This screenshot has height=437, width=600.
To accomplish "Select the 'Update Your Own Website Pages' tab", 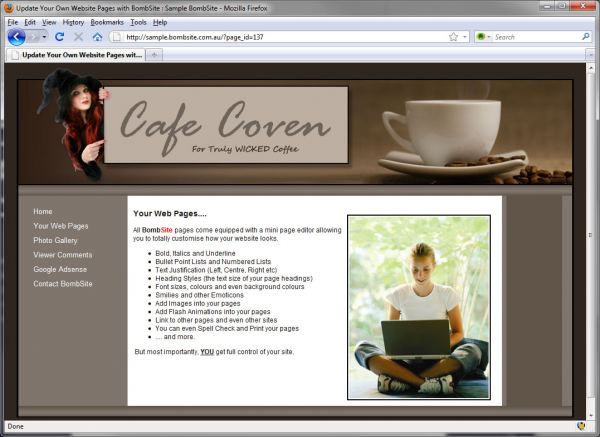I will (76, 55).
